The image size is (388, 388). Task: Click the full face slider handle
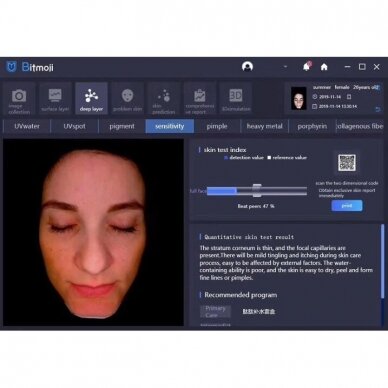point(257,191)
